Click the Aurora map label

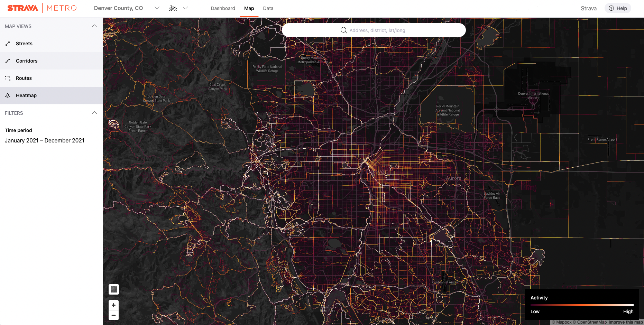point(453,178)
